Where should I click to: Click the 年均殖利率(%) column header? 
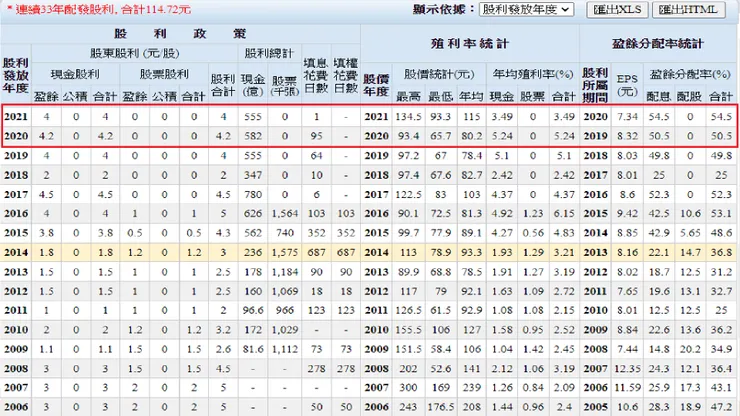pyautogui.click(x=533, y=74)
